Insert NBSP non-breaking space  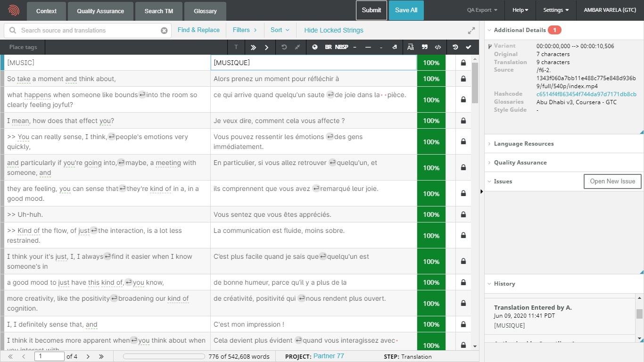pos(341,47)
